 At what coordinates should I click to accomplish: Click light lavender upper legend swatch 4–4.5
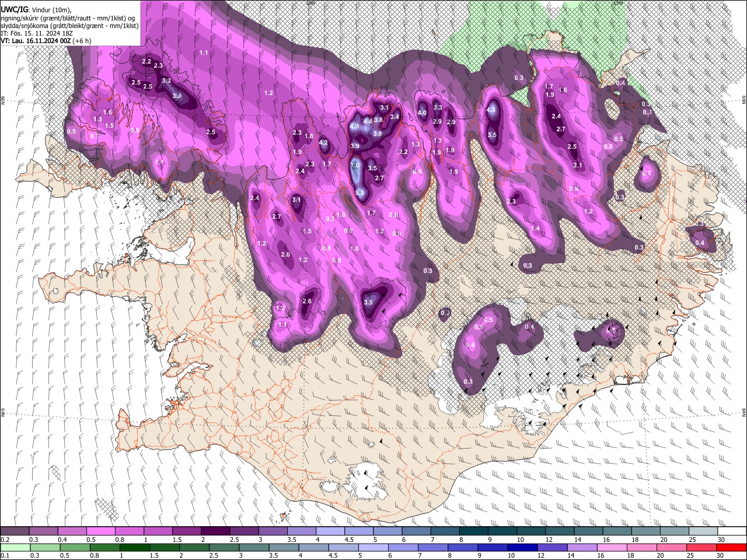[x=330, y=531]
